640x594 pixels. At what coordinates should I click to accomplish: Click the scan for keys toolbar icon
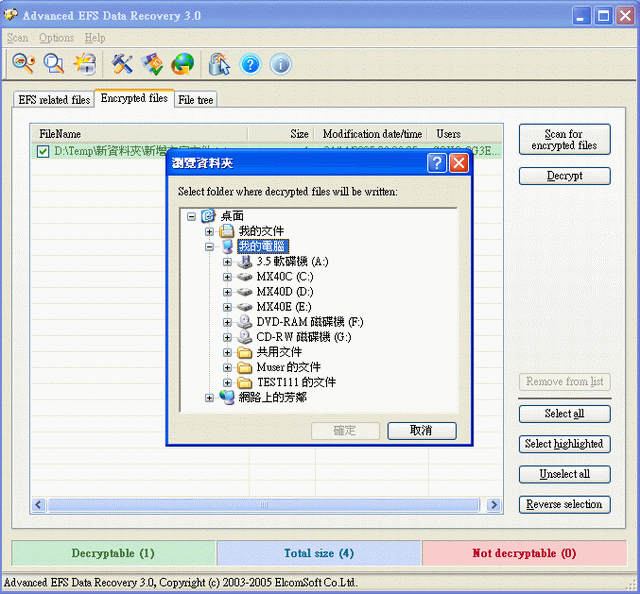(23, 64)
